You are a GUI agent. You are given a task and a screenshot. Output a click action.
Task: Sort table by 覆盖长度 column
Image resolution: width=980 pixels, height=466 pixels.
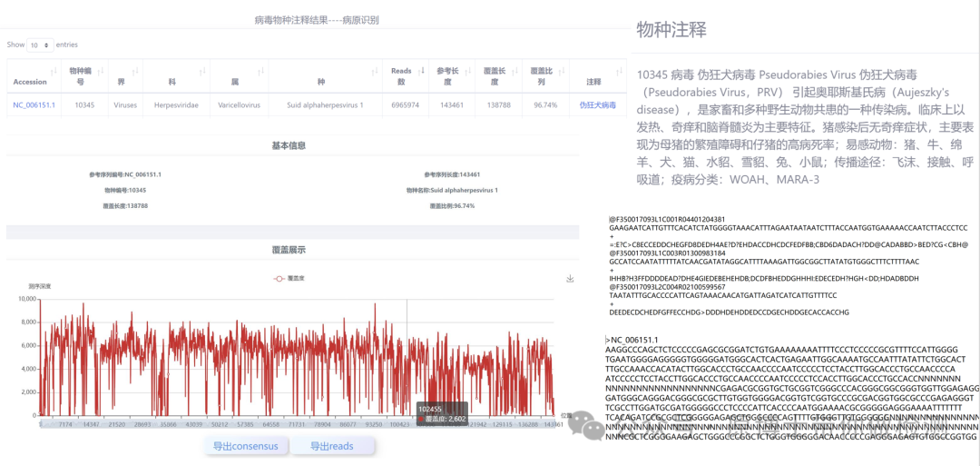coord(495,76)
